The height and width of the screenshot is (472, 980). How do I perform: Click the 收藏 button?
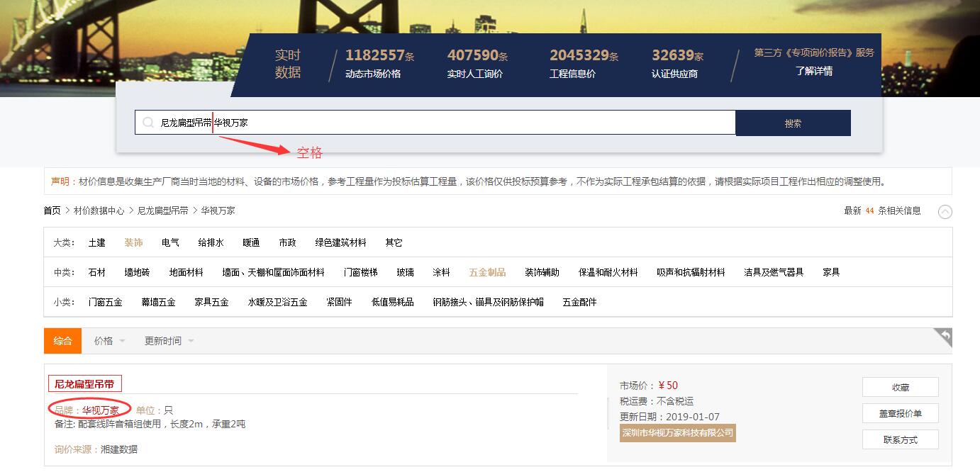pos(901,387)
